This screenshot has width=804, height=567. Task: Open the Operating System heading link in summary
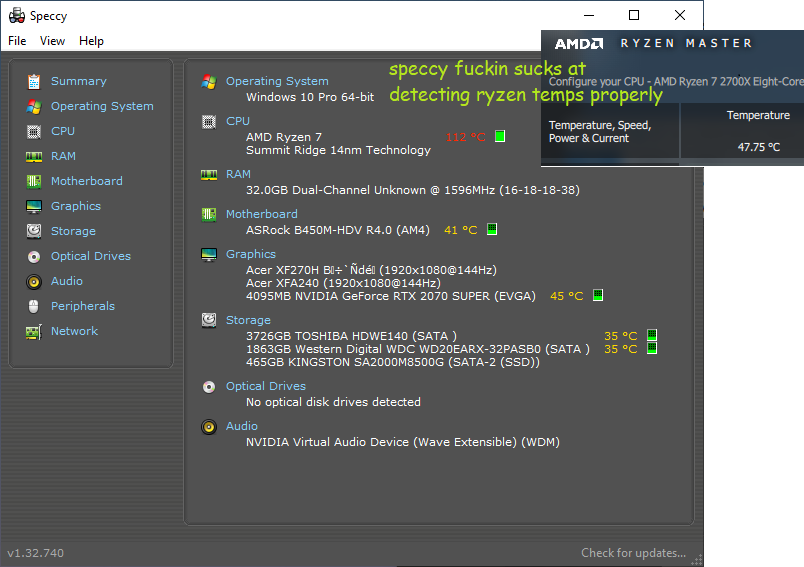[x=277, y=81]
